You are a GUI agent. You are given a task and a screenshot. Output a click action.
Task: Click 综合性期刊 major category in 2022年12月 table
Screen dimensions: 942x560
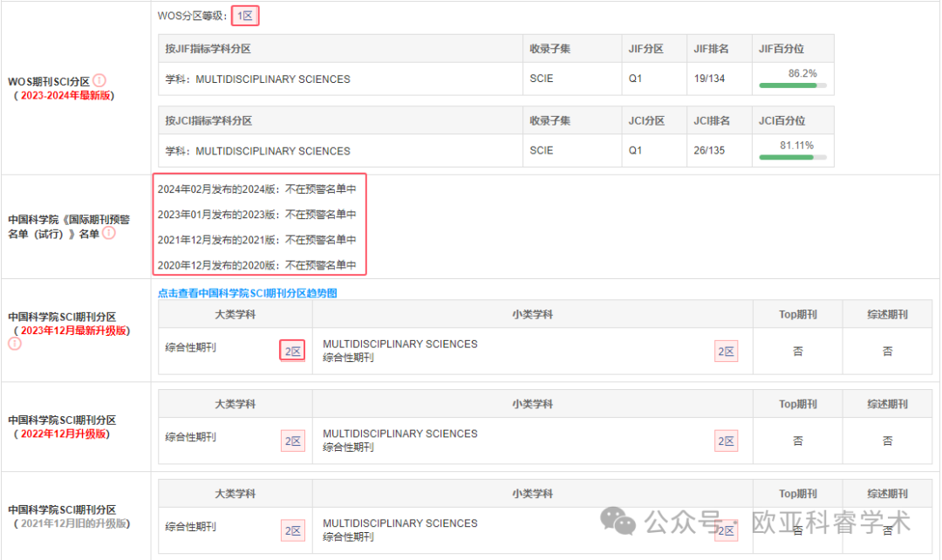pyautogui.click(x=190, y=437)
